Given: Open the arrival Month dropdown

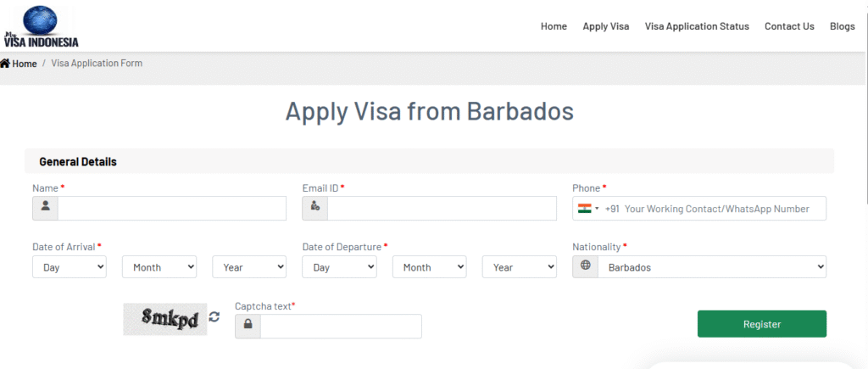Looking at the screenshot, I should [159, 267].
